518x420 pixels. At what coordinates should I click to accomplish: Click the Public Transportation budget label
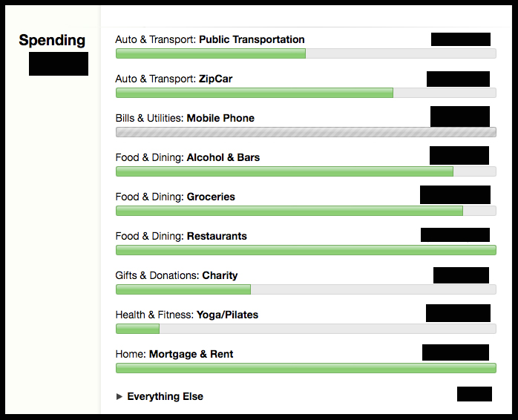pyautogui.click(x=210, y=39)
